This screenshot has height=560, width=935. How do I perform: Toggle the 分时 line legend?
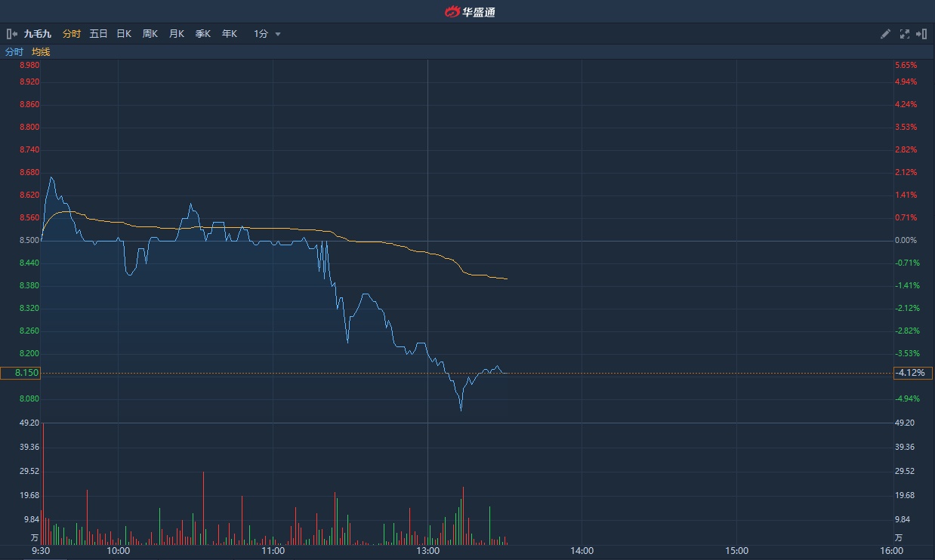pos(14,52)
